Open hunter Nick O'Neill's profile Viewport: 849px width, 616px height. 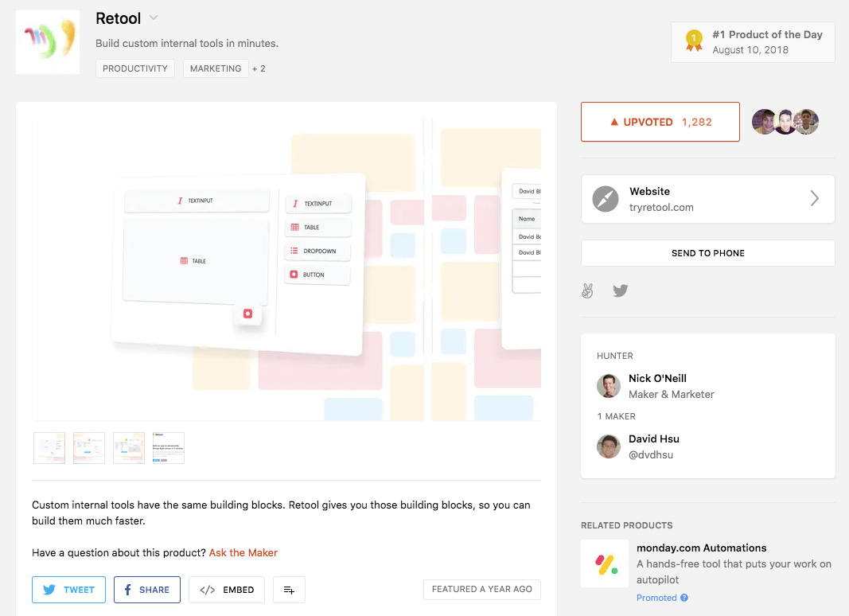coord(656,379)
